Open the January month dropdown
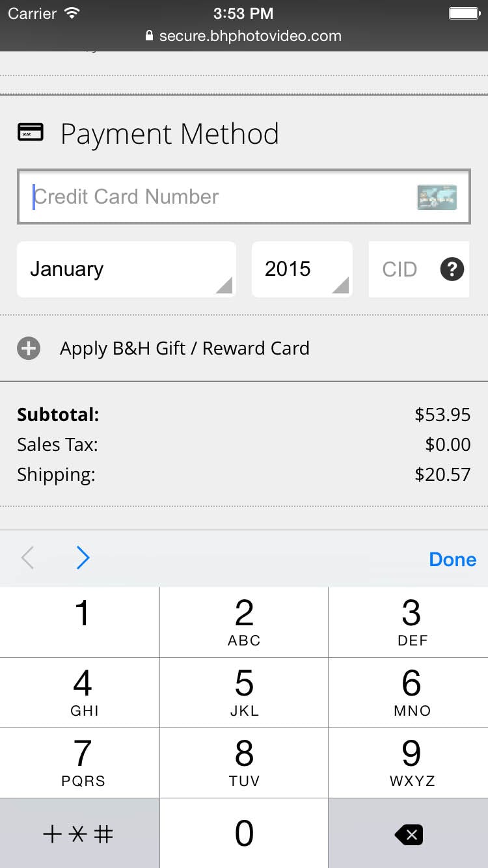Screen dimensions: 488x868 click(126, 269)
